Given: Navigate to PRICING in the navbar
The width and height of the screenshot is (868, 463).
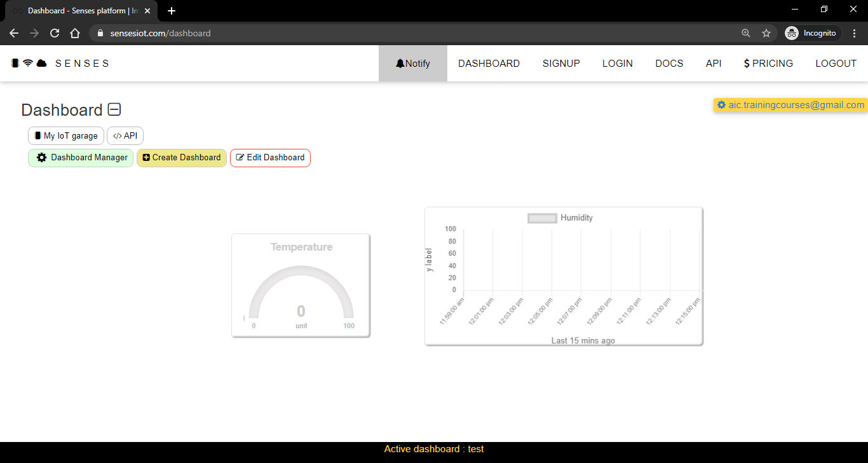Looking at the screenshot, I should click(x=768, y=64).
